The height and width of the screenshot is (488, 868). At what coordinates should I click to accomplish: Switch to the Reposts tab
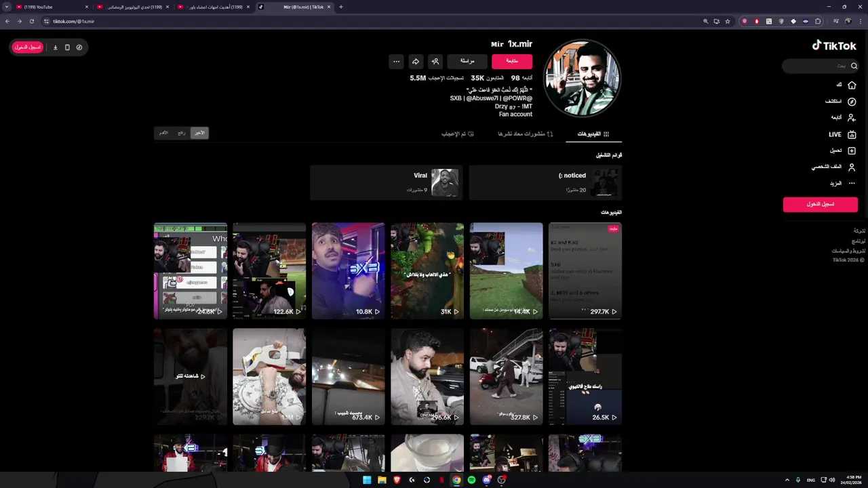point(526,134)
